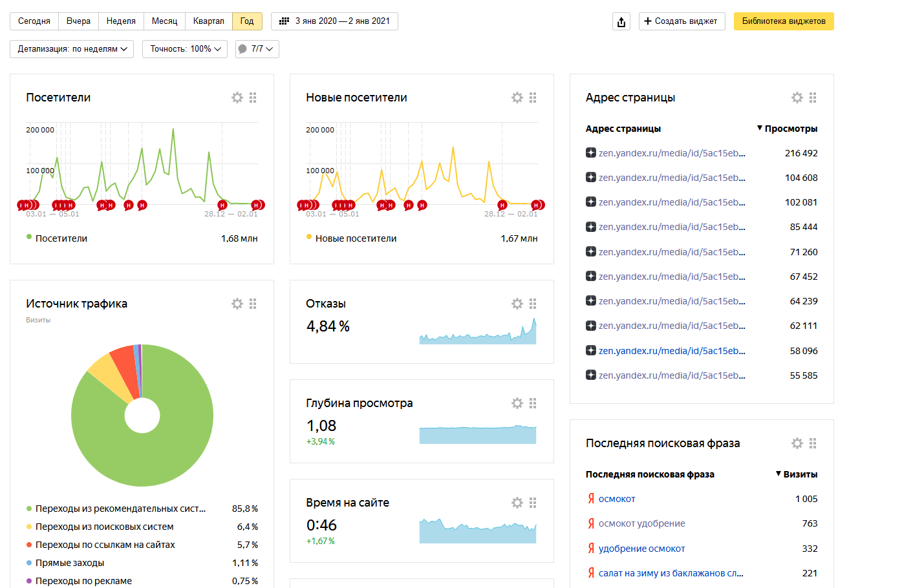
Task: Select Квартал period tab
Action: click(x=209, y=21)
